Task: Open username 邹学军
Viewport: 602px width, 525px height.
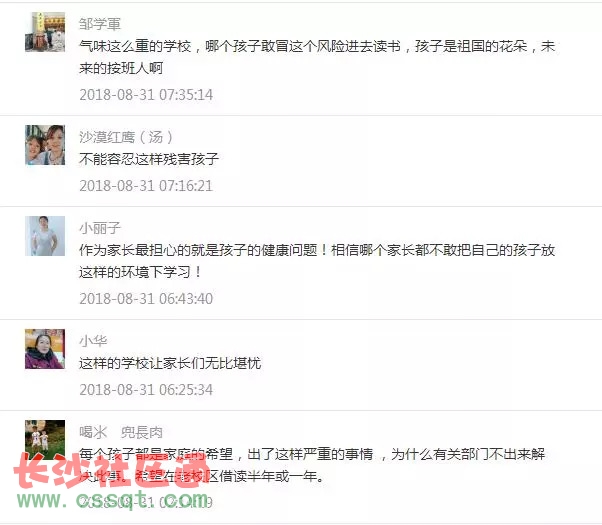Action: (x=100, y=24)
